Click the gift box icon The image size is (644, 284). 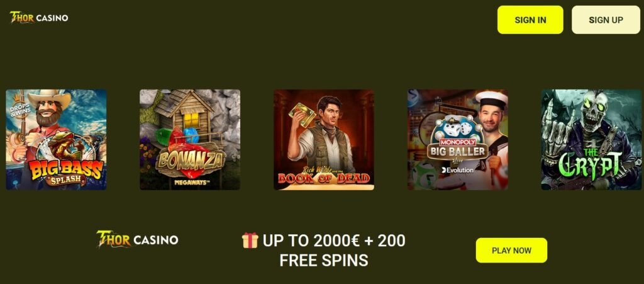point(250,241)
